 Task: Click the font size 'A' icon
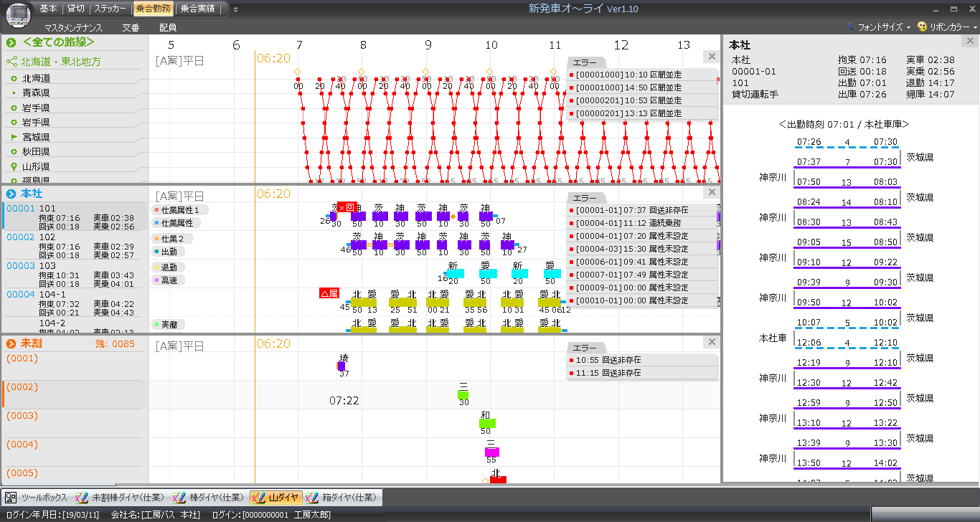pyautogui.click(x=851, y=27)
